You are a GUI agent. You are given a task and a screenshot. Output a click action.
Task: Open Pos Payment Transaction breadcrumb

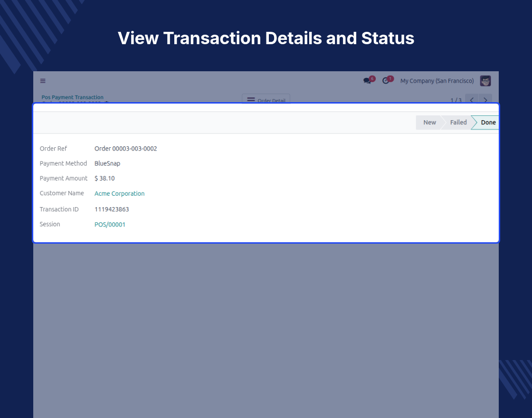pos(73,97)
